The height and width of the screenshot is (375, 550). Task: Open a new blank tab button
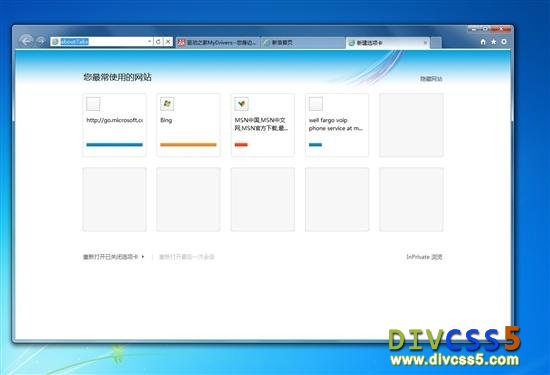tap(436, 42)
